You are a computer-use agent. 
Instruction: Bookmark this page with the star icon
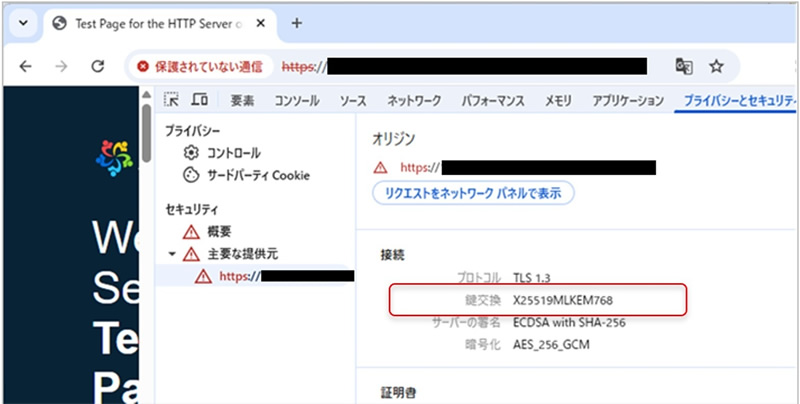point(716,66)
